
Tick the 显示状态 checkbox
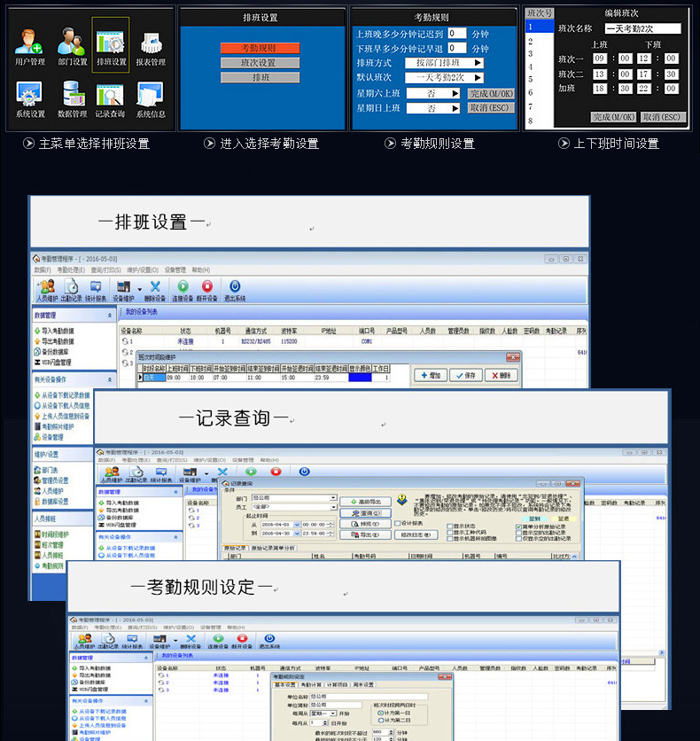coord(449,526)
